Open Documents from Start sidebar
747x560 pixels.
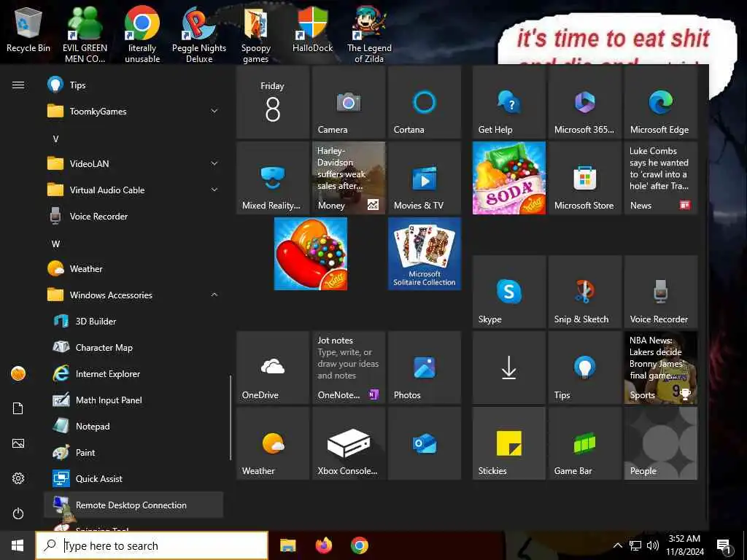(18, 408)
